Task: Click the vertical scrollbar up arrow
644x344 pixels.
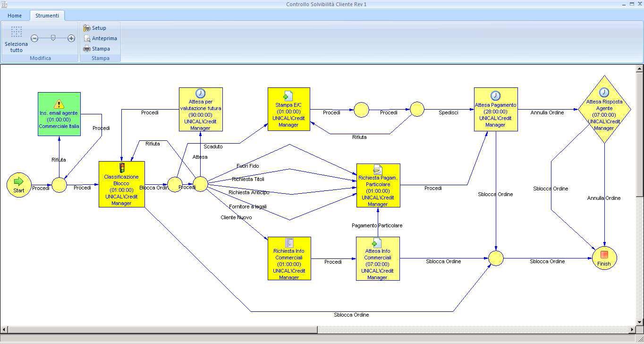Action: (x=640, y=69)
